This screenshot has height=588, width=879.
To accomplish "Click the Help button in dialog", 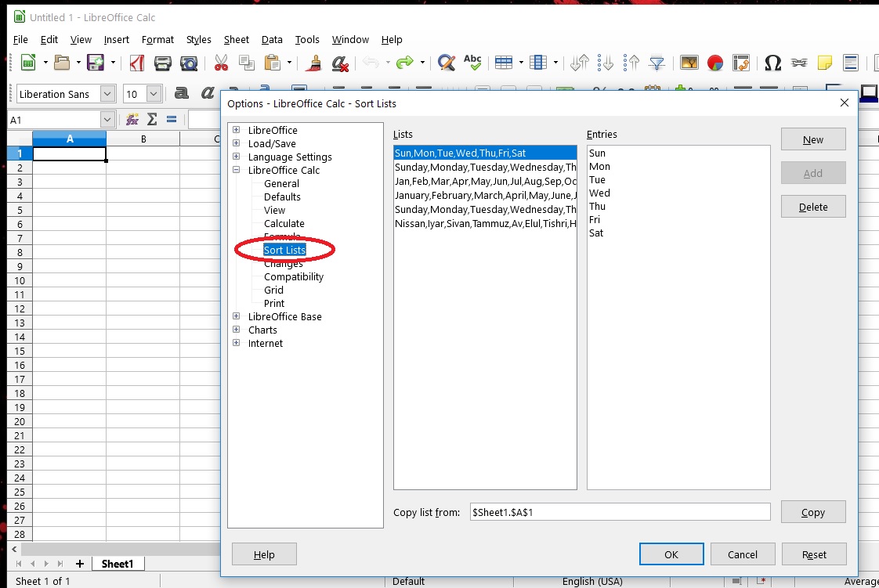I will (x=264, y=554).
